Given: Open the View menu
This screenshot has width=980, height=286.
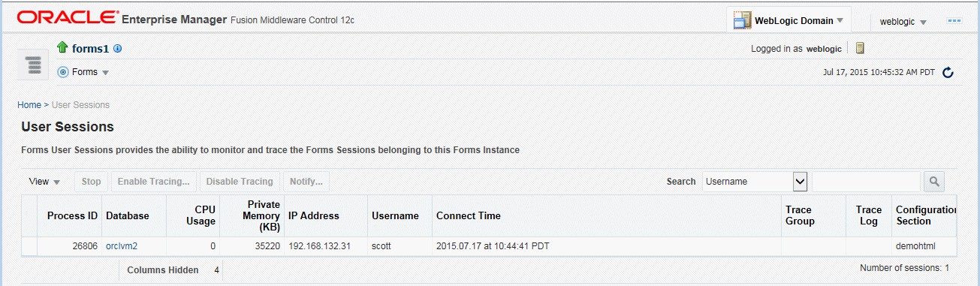Looking at the screenshot, I should click(44, 182).
